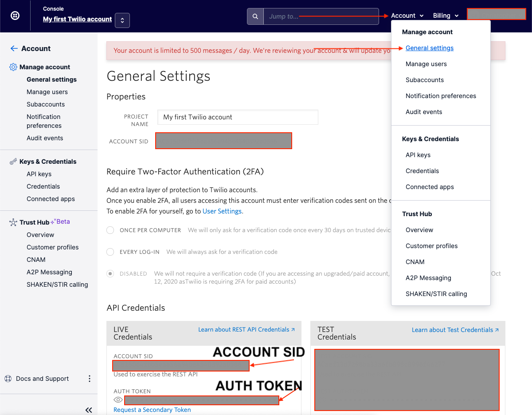Open Subaccounts in left sidebar
This screenshot has height=415, width=532.
tap(46, 104)
